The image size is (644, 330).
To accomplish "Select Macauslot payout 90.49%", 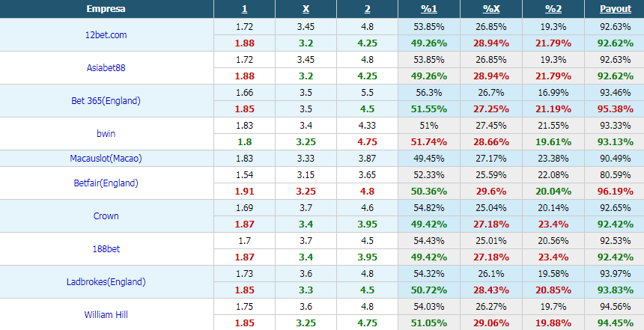I will [x=616, y=159].
